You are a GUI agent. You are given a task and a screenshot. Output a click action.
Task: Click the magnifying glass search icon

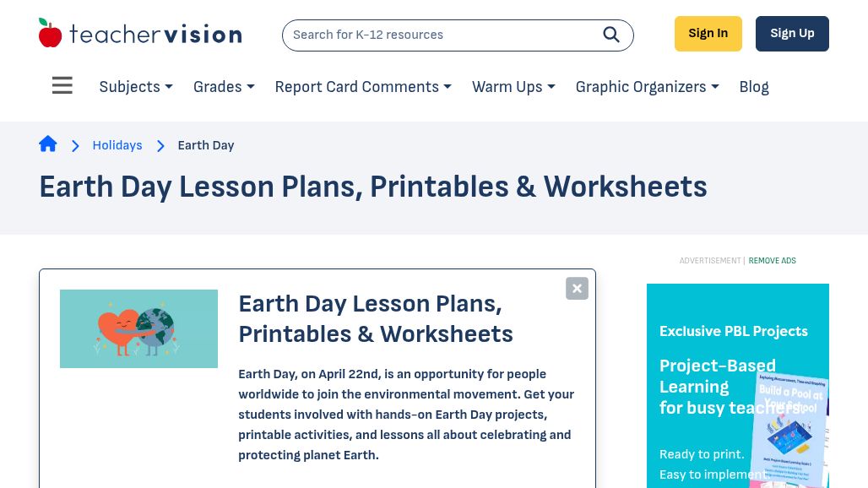611,35
